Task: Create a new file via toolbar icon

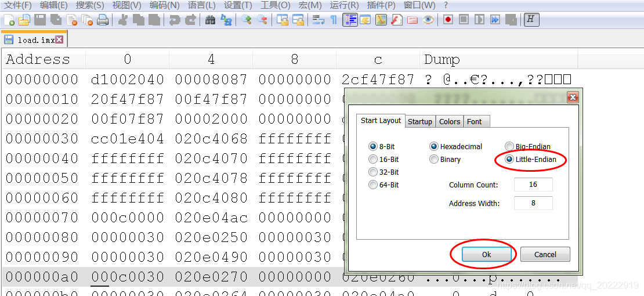Action: coord(9,20)
